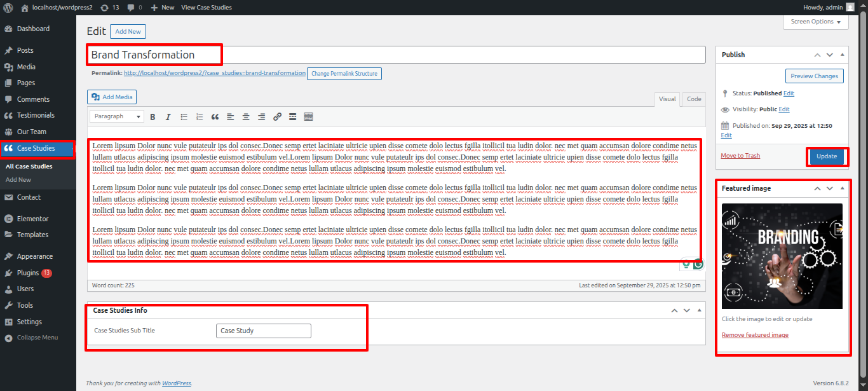Click the Update button
Viewport: 868px width, 391px height.
(x=827, y=156)
